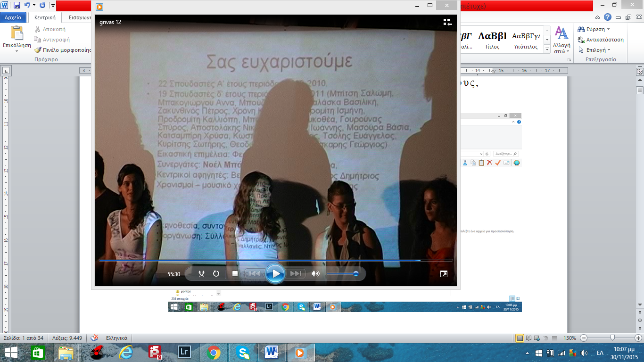Open Word Help
The width and height of the screenshot is (644, 362).
[608, 17]
